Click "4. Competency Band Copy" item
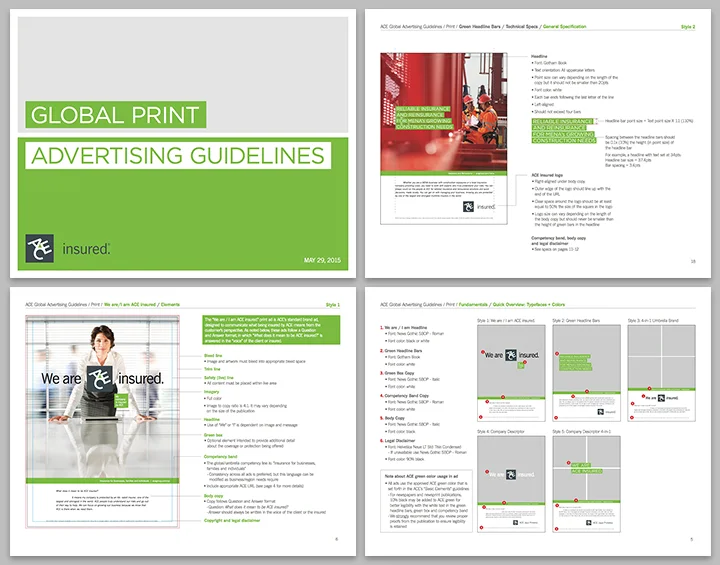The width and height of the screenshot is (720, 565). pos(405,396)
